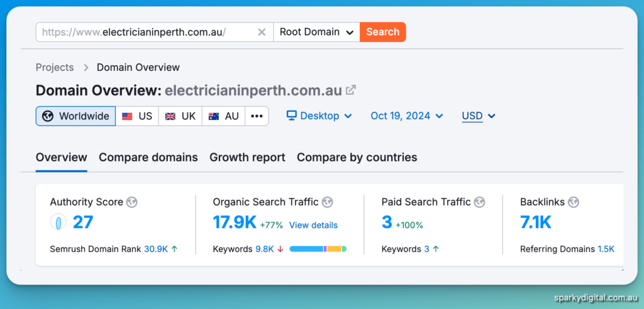Select the US database
Image resolution: width=644 pixels, height=309 pixels.
point(137,116)
